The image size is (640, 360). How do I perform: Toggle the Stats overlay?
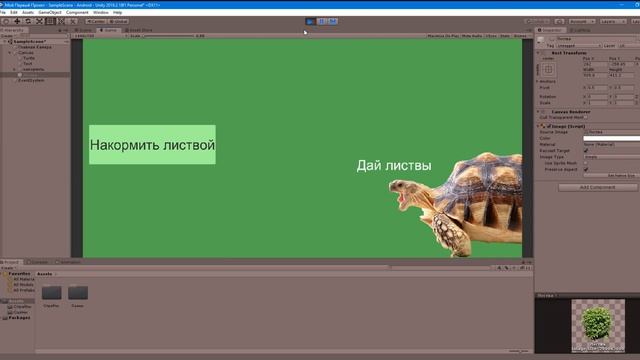(x=505, y=36)
